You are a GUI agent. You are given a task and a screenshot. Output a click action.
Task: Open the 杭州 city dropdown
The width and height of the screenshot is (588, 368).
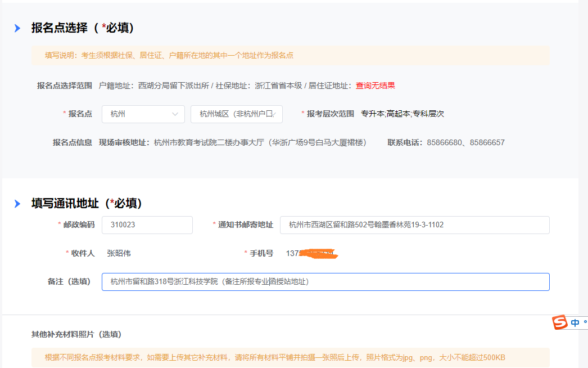click(x=143, y=114)
